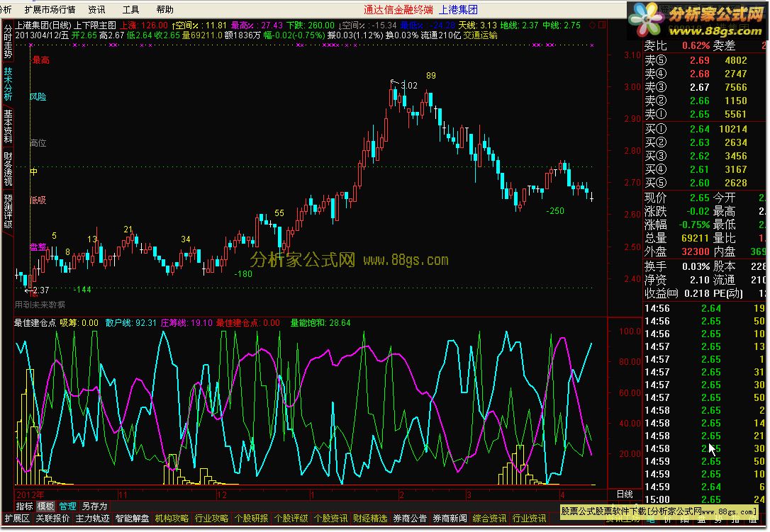This screenshot has width=770, height=532.
Task: Select the 卖⑤ 2.69 order book row
Action: click(x=705, y=60)
